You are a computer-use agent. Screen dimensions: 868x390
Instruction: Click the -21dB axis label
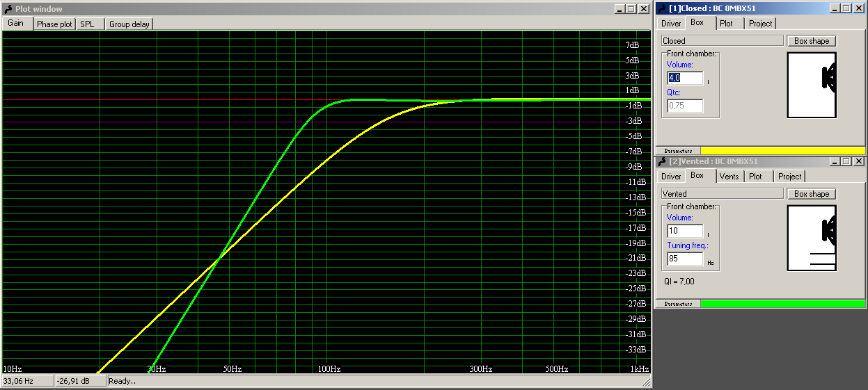tap(636, 258)
